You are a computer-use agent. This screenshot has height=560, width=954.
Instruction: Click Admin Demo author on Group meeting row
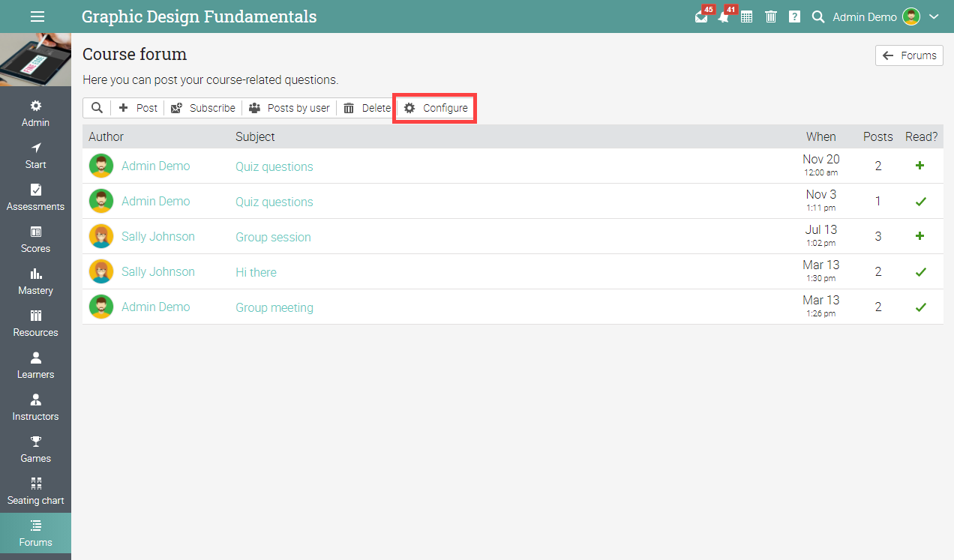[x=156, y=307]
